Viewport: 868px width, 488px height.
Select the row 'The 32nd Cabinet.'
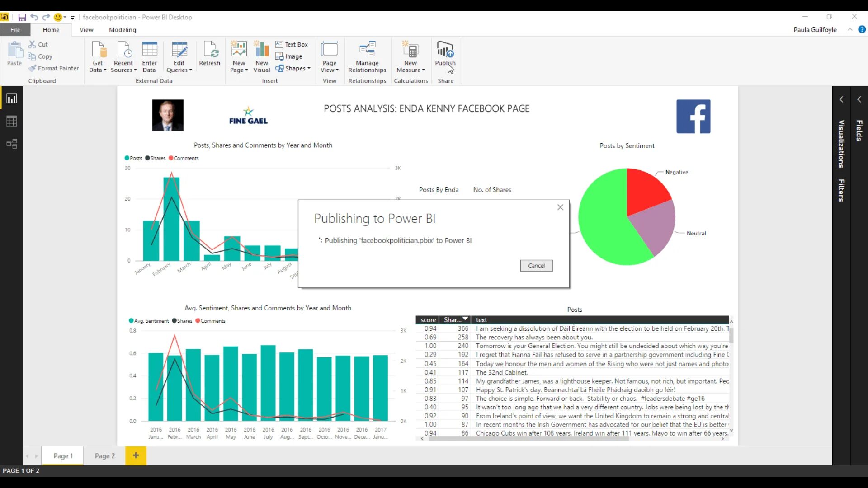[x=572, y=372]
